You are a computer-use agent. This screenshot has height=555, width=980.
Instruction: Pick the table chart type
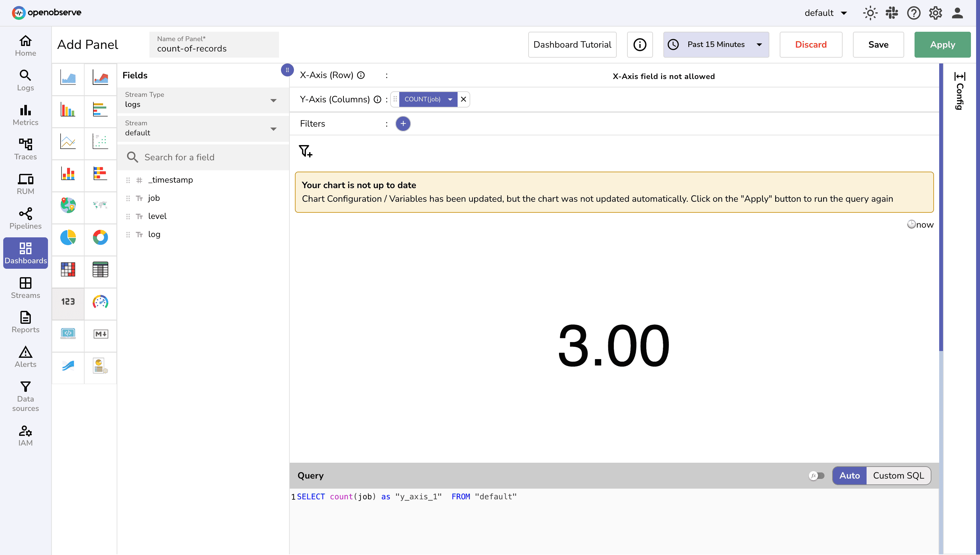click(x=100, y=272)
